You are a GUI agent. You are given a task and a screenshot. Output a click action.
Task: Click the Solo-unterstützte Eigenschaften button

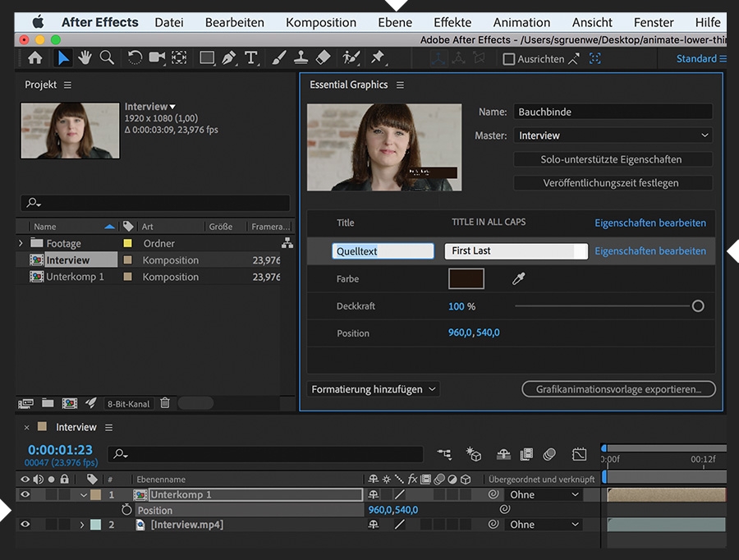tap(612, 159)
